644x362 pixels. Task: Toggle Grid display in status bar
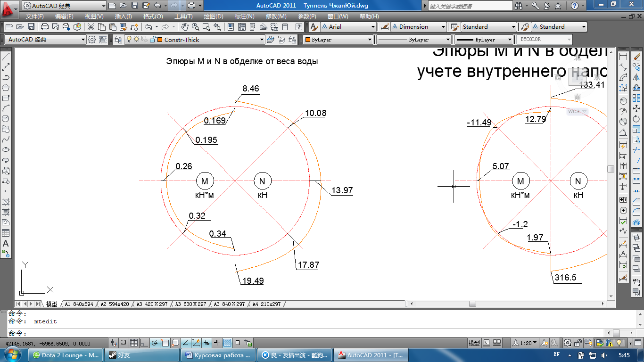coord(134,343)
